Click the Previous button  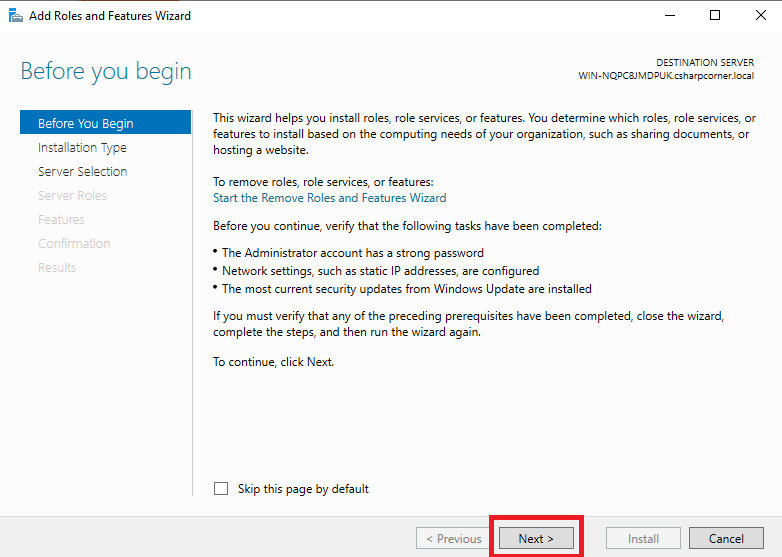pyautogui.click(x=453, y=538)
